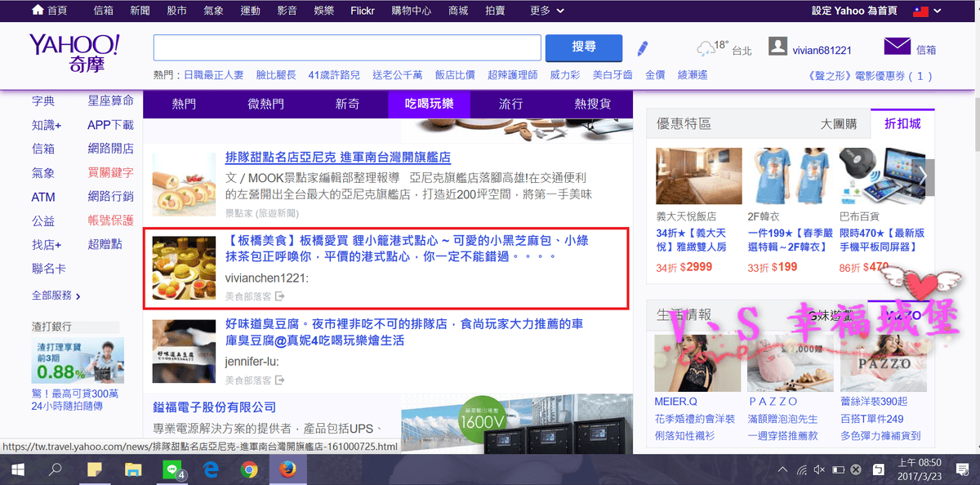Screen dimensions: 980x485
Task: Switch to Google Chrome in the taskbar
Action: coord(250,469)
